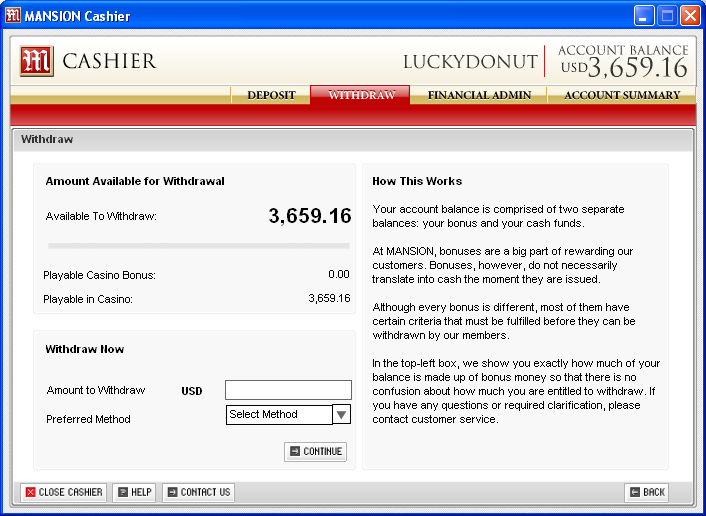
Task: Click the Available To Withdraw amount 3,659.16
Action: point(310,216)
